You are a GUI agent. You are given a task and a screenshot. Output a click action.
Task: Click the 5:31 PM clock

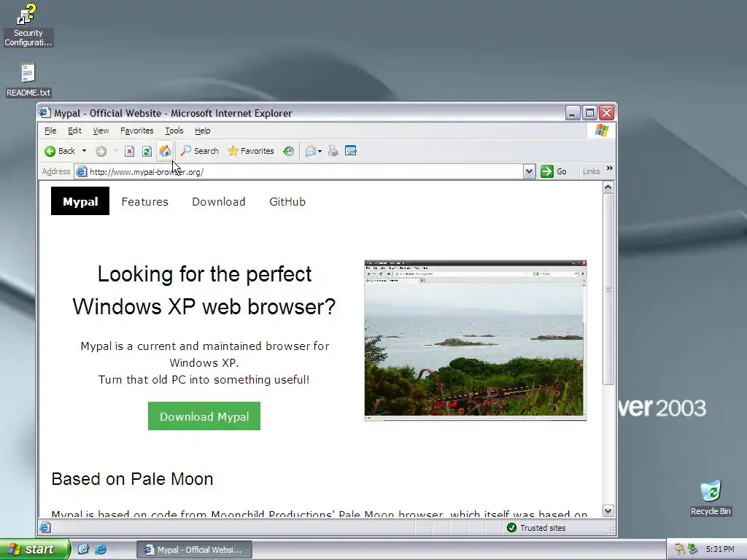coord(720,549)
